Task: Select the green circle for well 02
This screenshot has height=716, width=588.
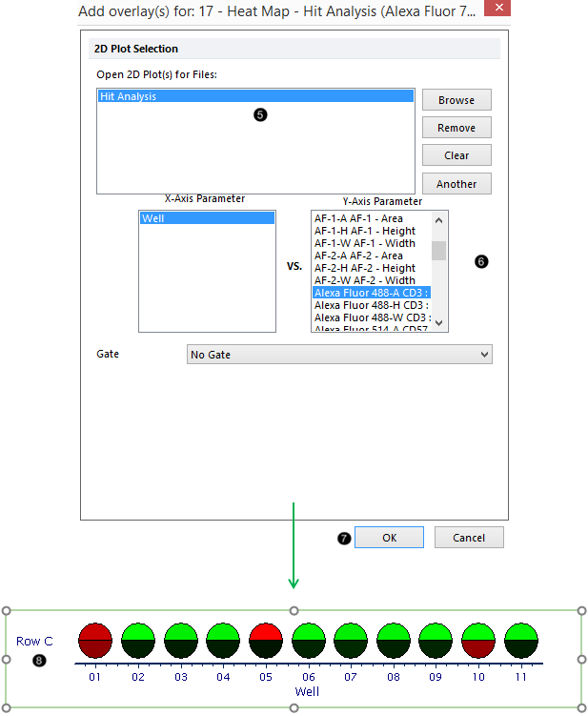Action: 138,641
